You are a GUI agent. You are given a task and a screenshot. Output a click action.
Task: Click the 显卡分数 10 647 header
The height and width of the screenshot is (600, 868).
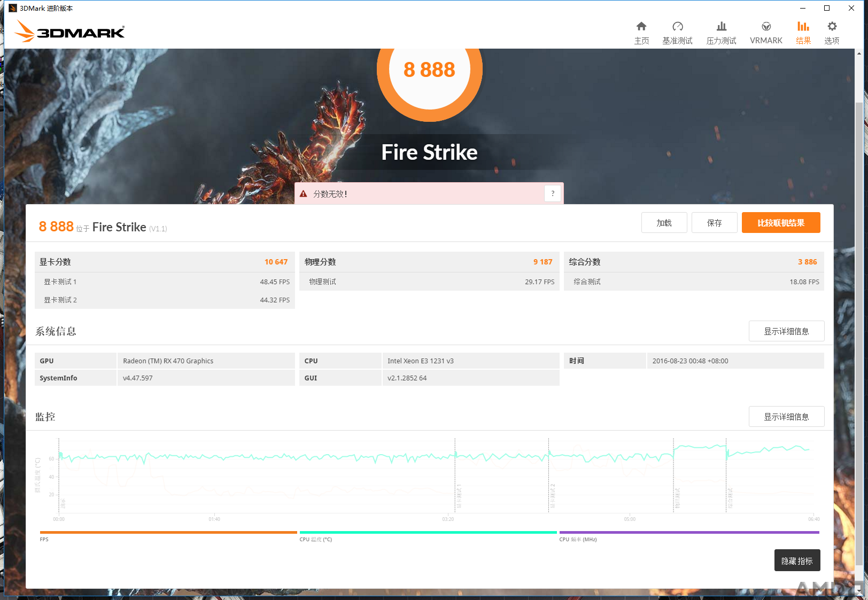[165, 262]
